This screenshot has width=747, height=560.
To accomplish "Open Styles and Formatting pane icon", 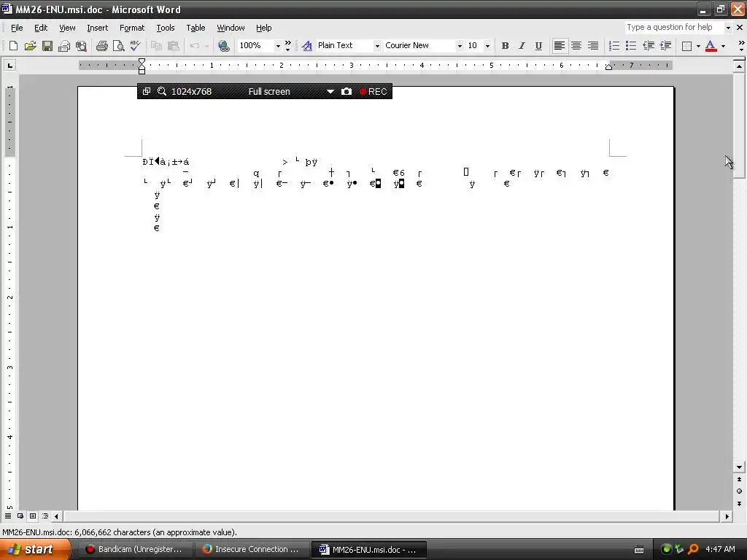I will pos(307,46).
